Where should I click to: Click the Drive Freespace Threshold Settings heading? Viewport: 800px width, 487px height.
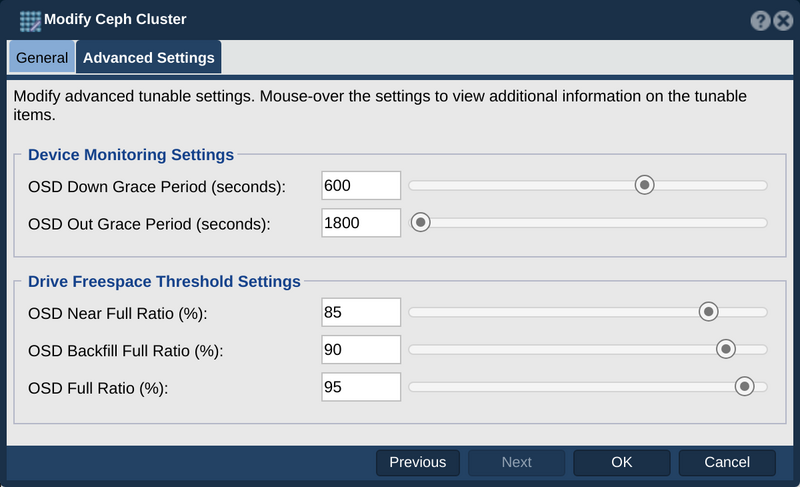(164, 281)
